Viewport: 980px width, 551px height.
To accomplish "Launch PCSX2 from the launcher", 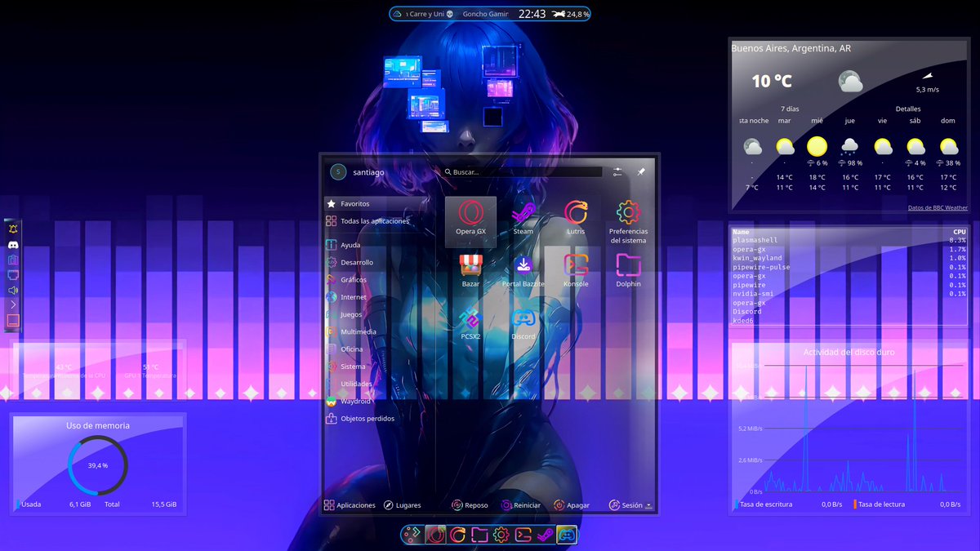I will tap(470, 324).
